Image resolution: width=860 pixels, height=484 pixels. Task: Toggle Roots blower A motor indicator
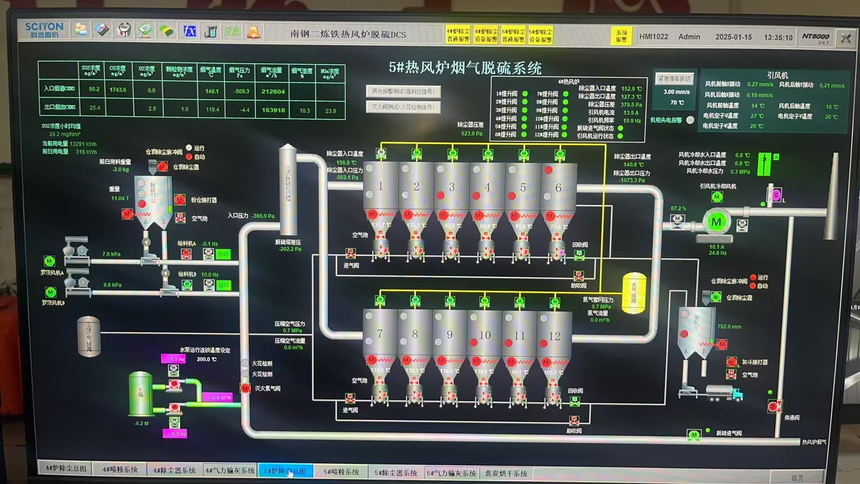click(49, 261)
